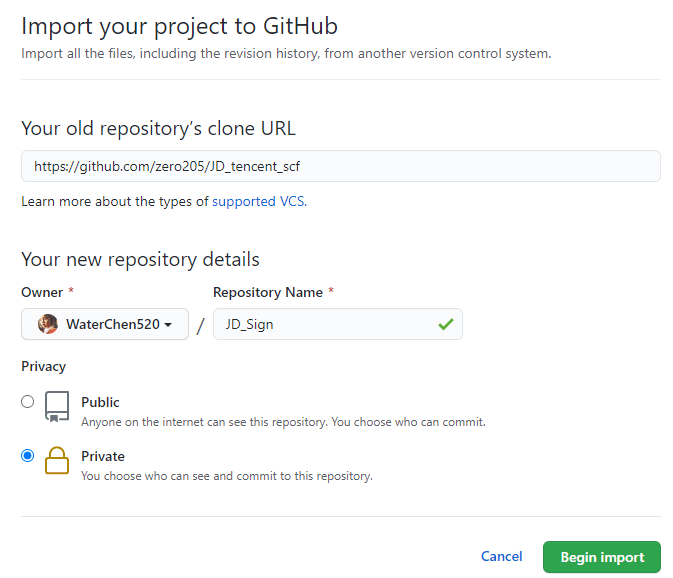Click the Repository Name field label
This screenshot has width=673, height=578.
tap(268, 292)
